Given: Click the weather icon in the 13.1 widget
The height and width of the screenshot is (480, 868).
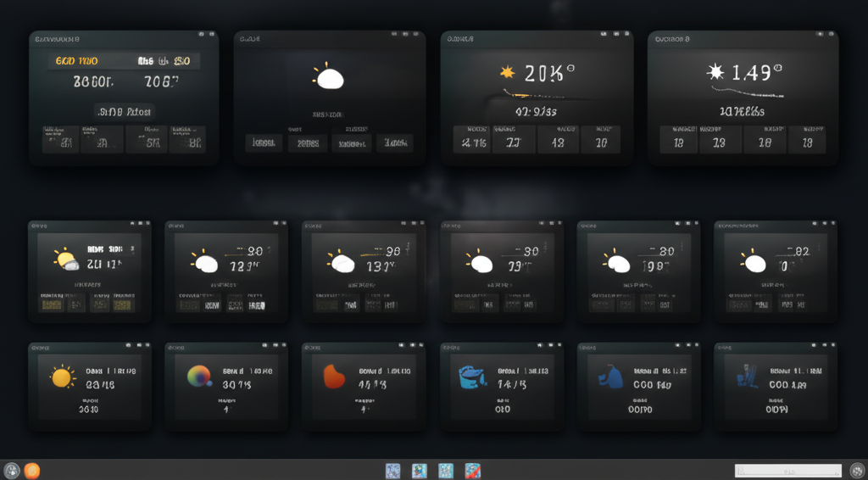Looking at the screenshot, I should pos(341,260).
